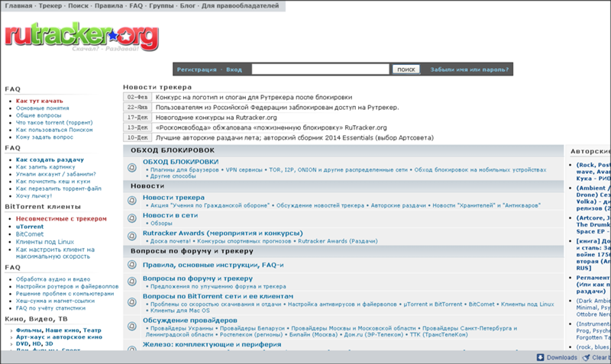Open Группы in top menu
The height and width of the screenshot is (364, 611).
point(161,6)
